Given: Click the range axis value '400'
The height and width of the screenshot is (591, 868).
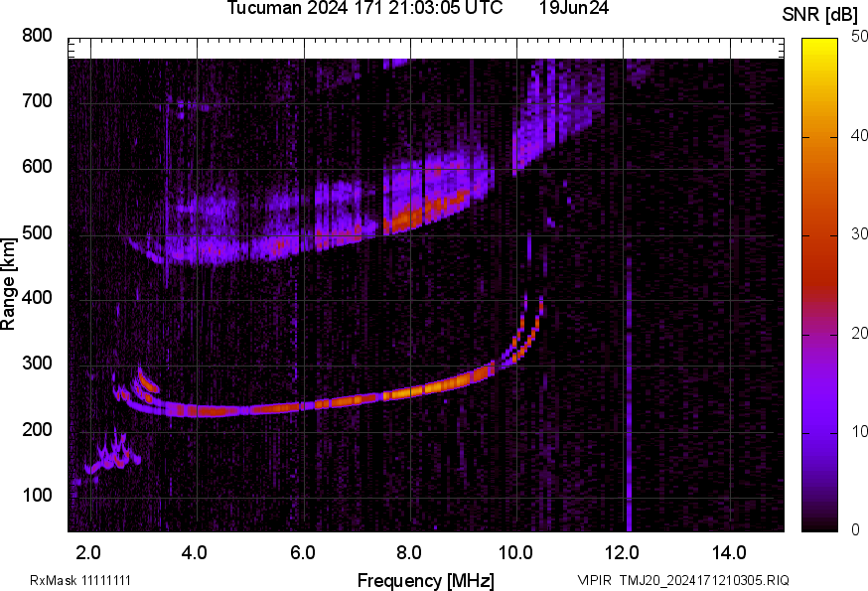Looking at the screenshot, I should [37, 298].
